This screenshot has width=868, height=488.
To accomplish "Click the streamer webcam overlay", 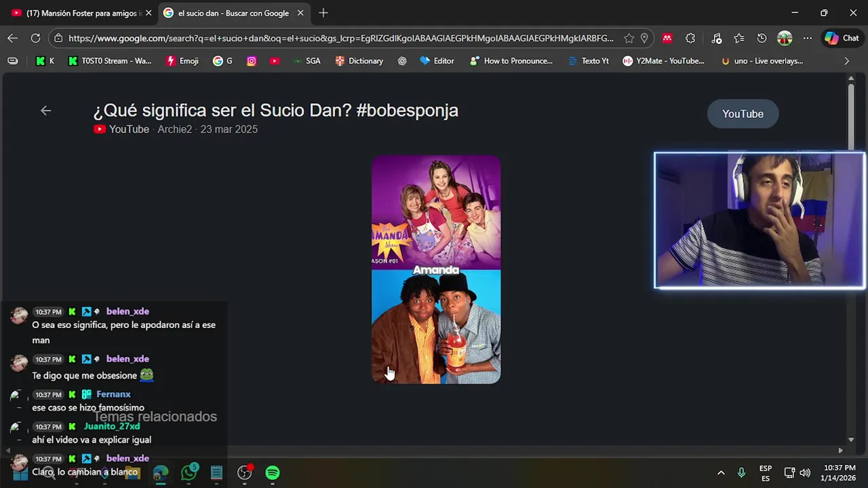I will [x=759, y=220].
